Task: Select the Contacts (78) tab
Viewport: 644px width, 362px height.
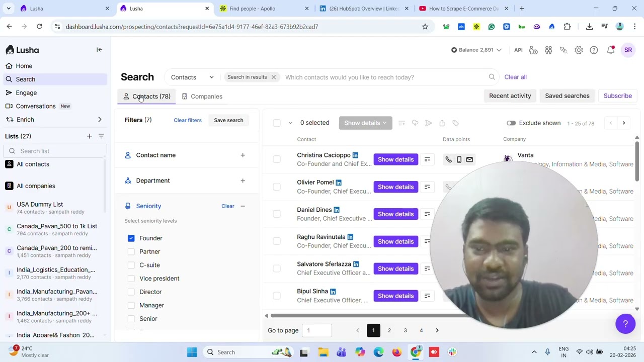Action: point(146,97)
